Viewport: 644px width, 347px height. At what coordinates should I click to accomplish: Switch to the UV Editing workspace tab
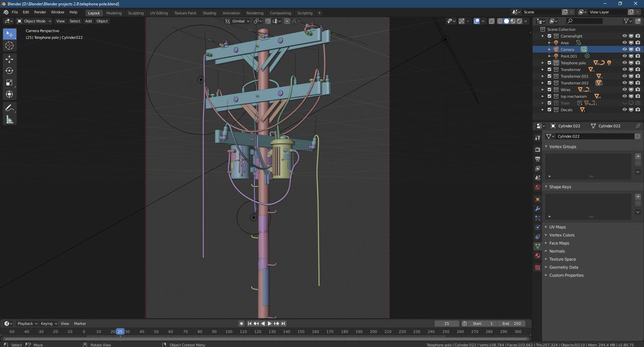point(159,13)
